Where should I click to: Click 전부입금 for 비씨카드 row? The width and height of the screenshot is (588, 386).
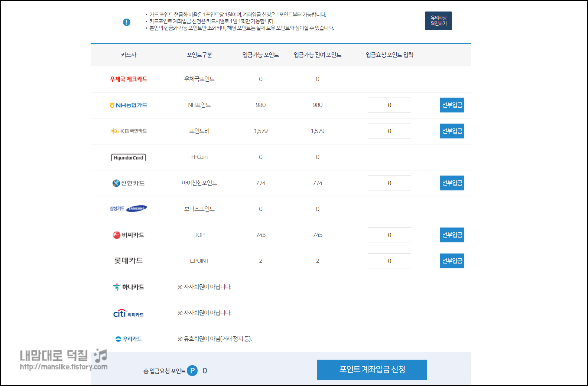452,235
